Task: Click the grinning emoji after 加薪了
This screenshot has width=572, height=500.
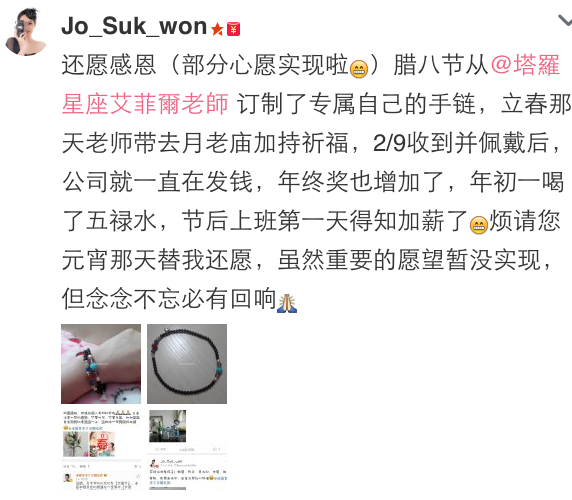Action: (479, 225)
